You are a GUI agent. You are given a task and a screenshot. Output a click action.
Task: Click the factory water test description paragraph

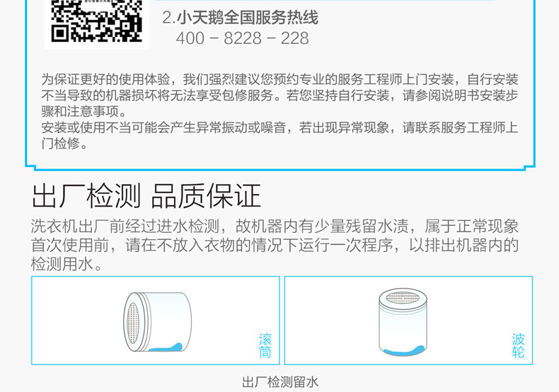[x=275, y=246]
